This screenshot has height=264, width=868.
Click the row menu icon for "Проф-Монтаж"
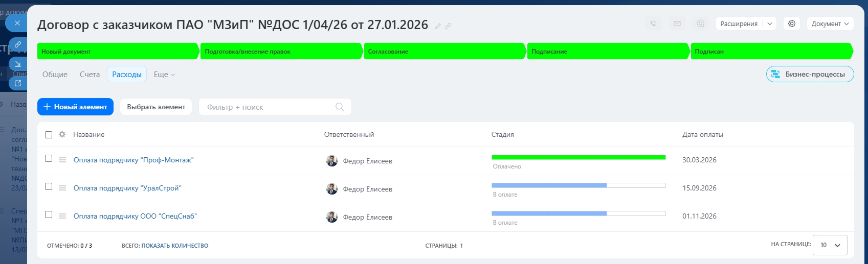click(62, 160)
